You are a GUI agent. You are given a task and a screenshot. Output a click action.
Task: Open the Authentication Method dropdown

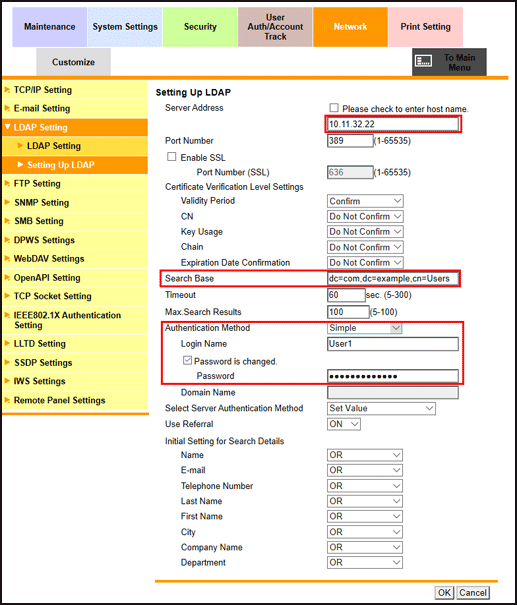coord(365,328)
